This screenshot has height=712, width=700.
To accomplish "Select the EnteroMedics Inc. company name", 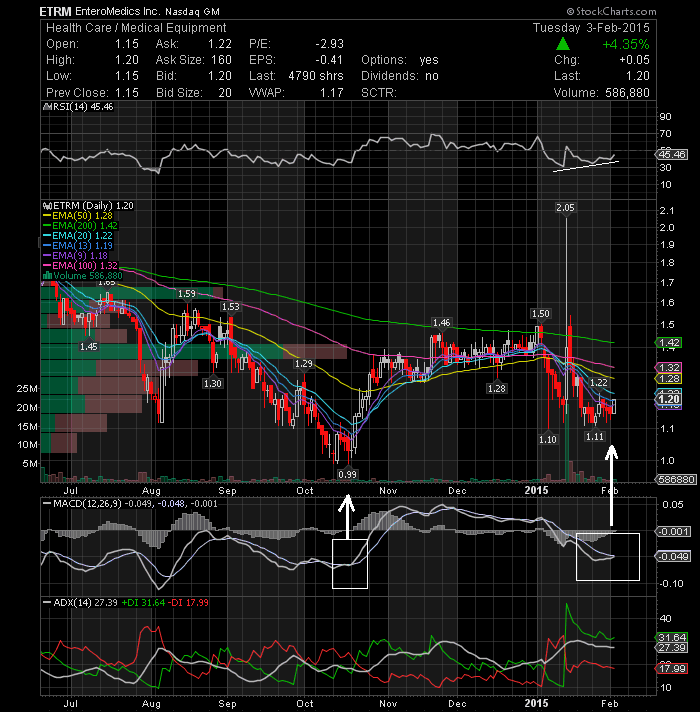I will point(117,11).
